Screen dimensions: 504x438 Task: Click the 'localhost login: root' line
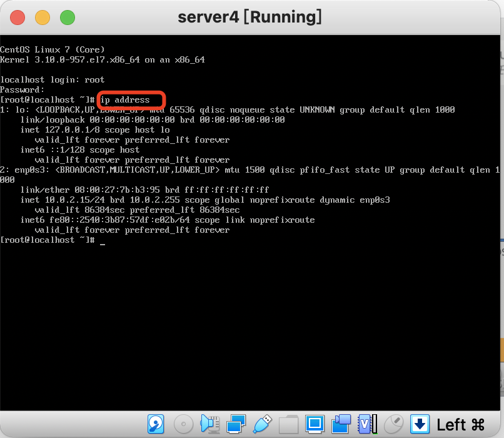52,79
